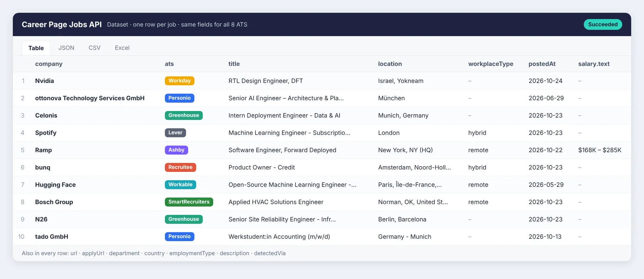Click the SmartRecruiters badge for Bosch Group

(x=189, y=202)
